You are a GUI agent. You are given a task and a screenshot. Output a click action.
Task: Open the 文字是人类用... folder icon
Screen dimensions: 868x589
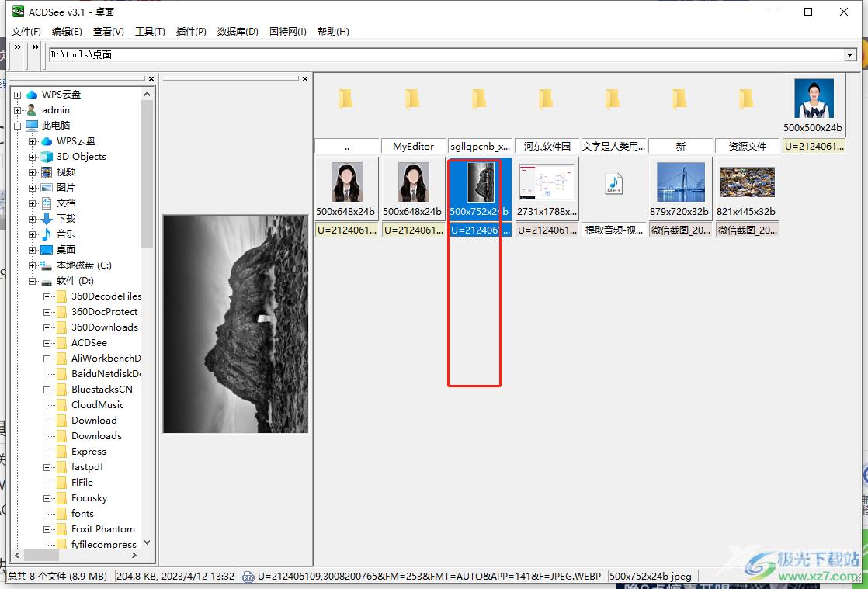613,99
